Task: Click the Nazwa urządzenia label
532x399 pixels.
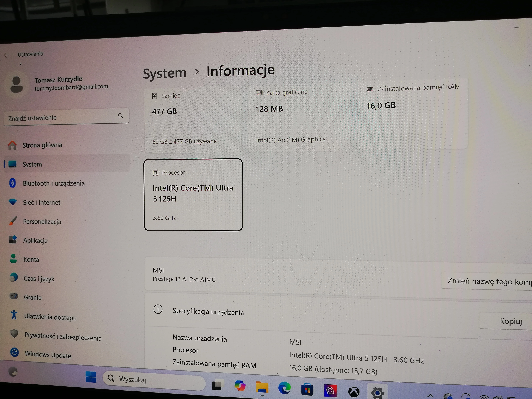Action: click(x=200, y=338)
